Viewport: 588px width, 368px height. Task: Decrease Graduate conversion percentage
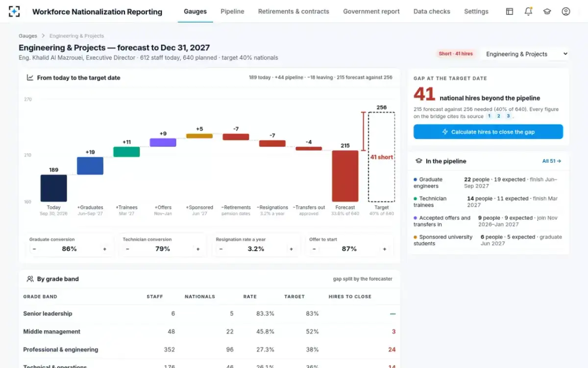click(34, 249)
